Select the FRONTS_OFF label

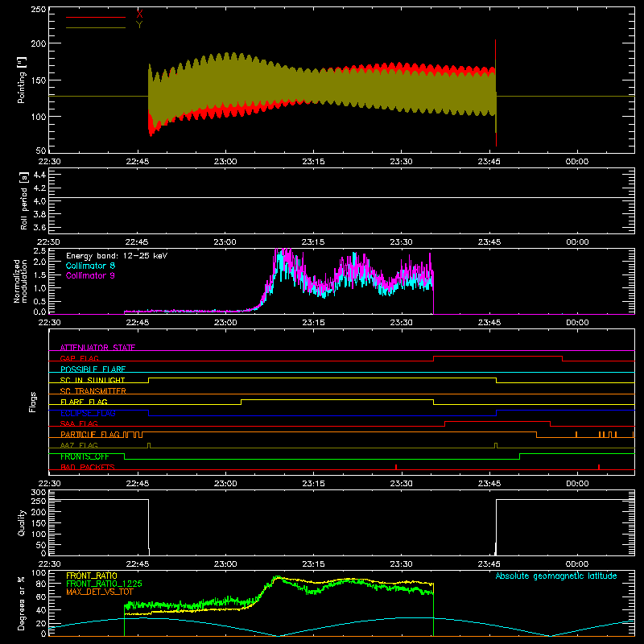click(x=85, y=456)
